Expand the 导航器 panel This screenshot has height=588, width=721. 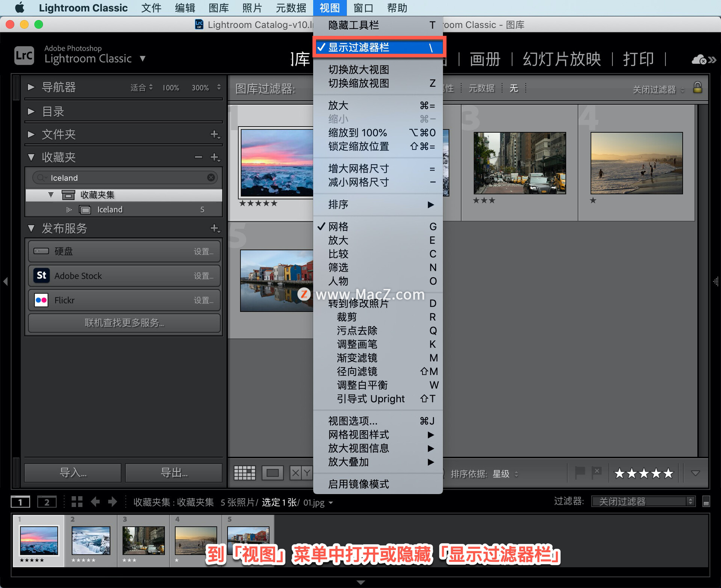(31, 87)
